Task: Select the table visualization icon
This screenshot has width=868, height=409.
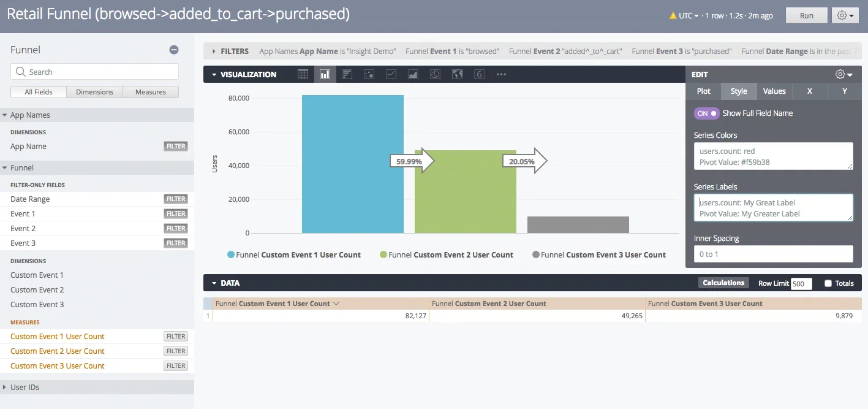Action: click(x=303, y=74)
